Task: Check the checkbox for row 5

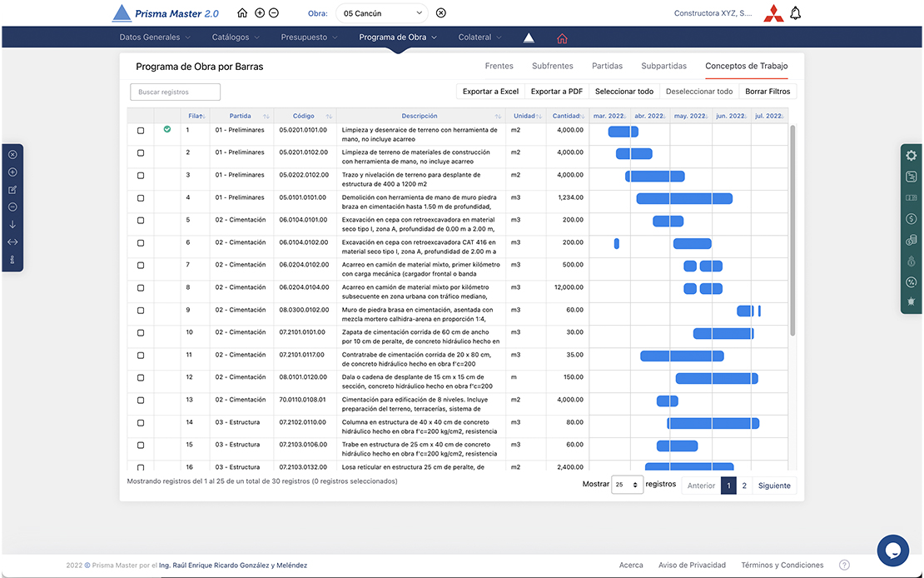Action: (x=140, y=221)
